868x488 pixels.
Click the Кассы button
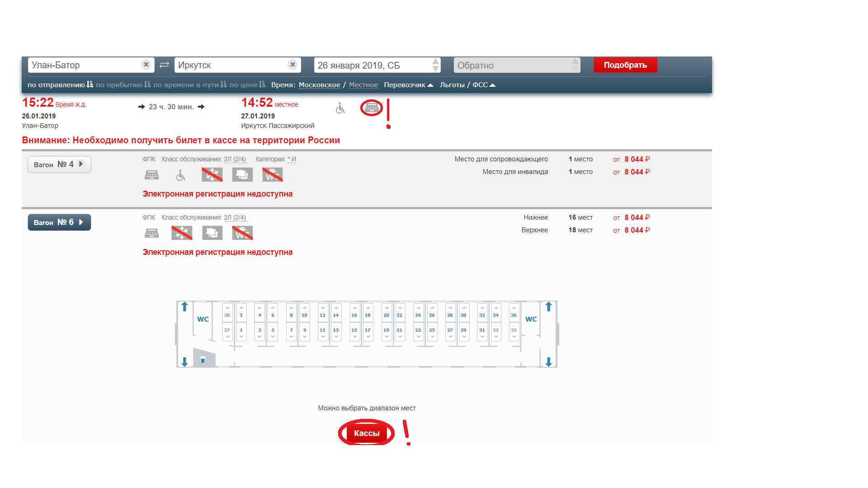[366, 433]
